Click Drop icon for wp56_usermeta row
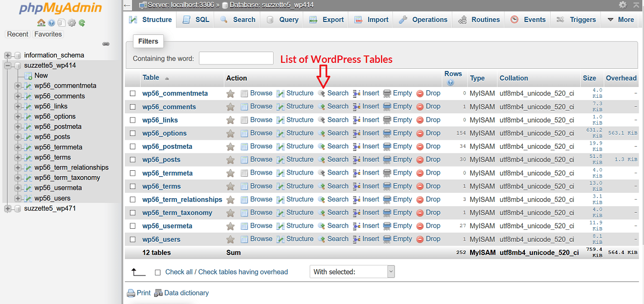This screenshot has width=644, height=304. pos(420,226)
